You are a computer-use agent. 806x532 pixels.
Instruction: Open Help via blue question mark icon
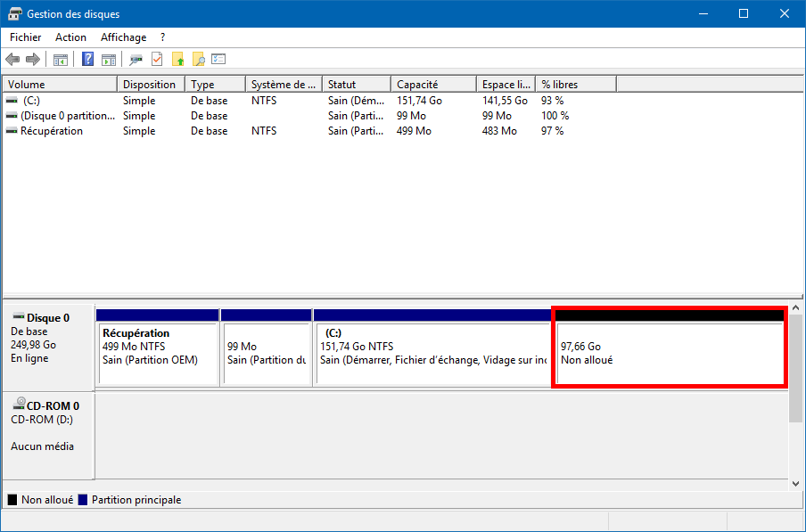click(x=88, y=59)
